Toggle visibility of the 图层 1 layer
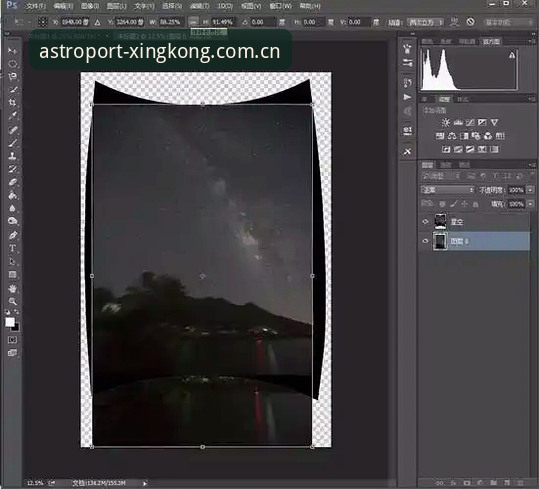539x489 pixels. [x=425, y=241]
